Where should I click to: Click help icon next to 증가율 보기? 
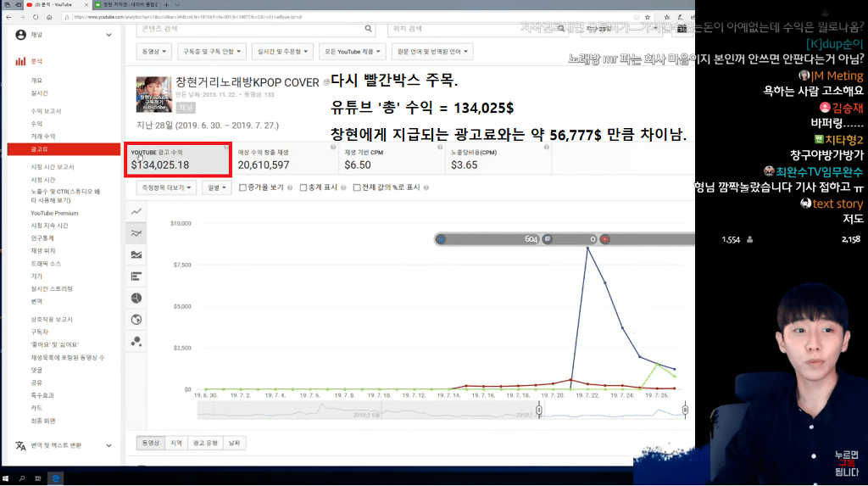[290, 187]
